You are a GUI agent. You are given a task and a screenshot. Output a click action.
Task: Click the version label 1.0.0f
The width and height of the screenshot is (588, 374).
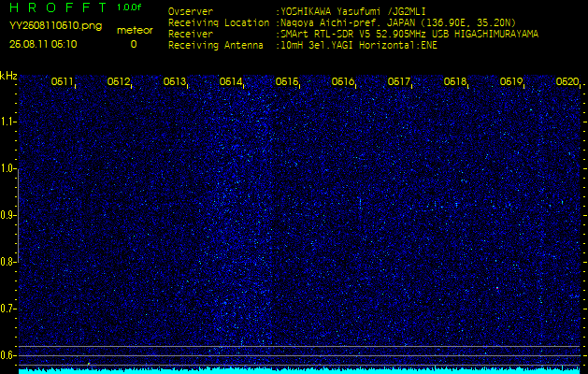click(x=129, y=7)
